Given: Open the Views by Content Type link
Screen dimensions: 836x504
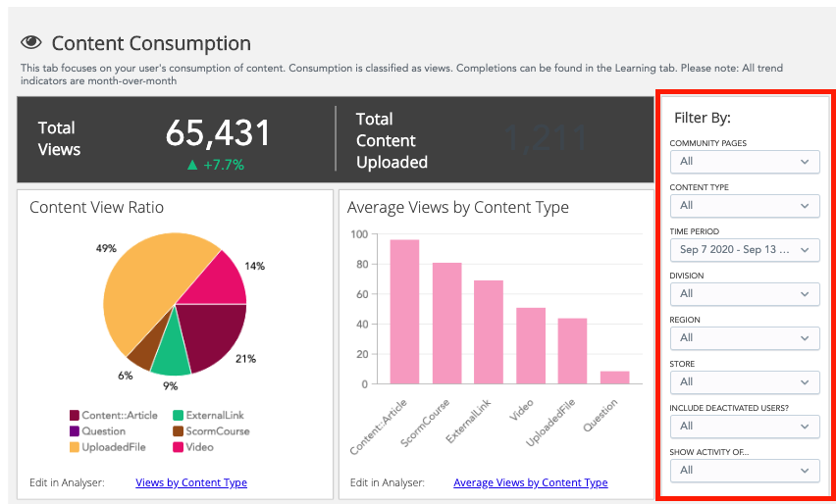Looking at the screenshot, I should (191, 482).
